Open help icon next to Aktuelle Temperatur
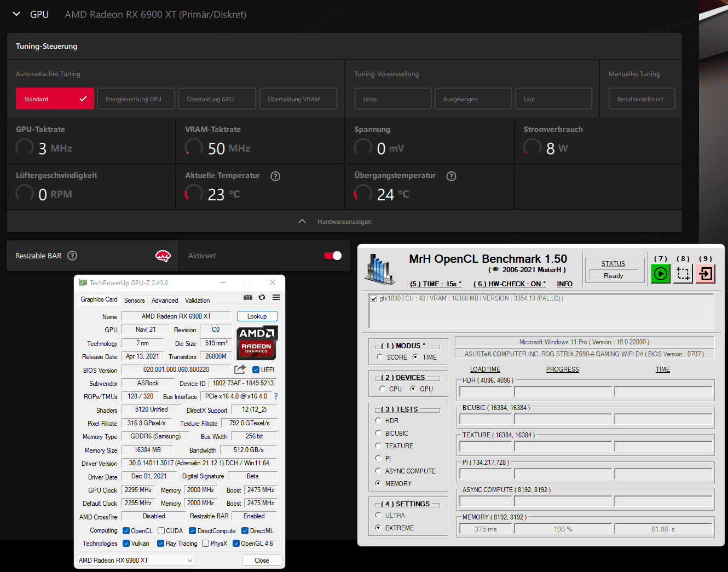Screen dimensions: 728x572 [x=275, y=176]
